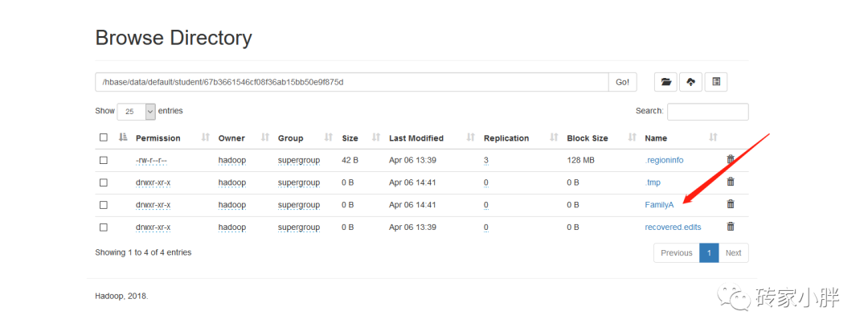Click the sort icon beside Permission header
This screenshot has width=868, height=336.
click(205, 137)
